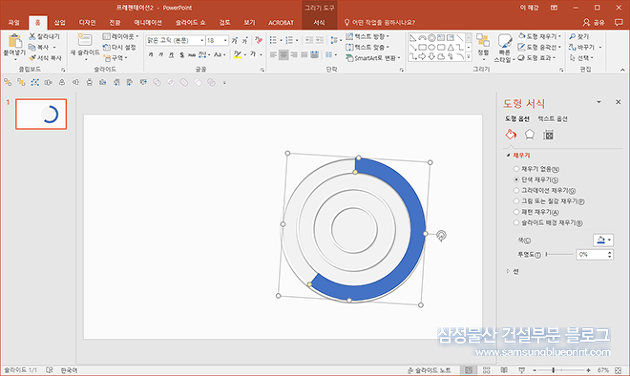Start slide show from status bar
Image resolution: width=630 pixels, height=376 pixels.
[x=522, y=370]
